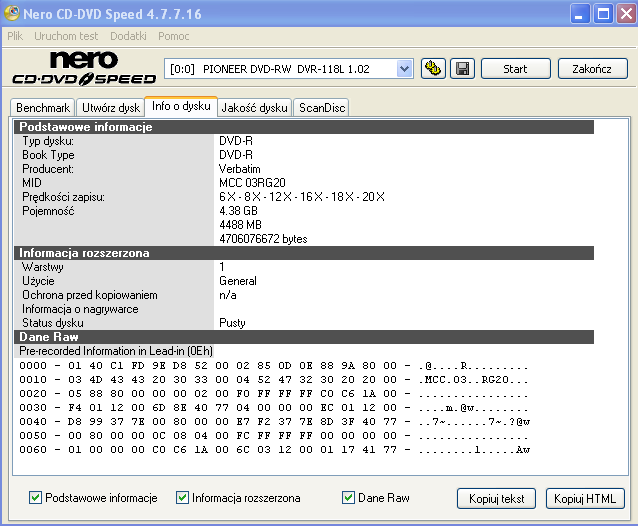
Task: Click the Status dysku value Pusty
Action: [x=232, y=323]
